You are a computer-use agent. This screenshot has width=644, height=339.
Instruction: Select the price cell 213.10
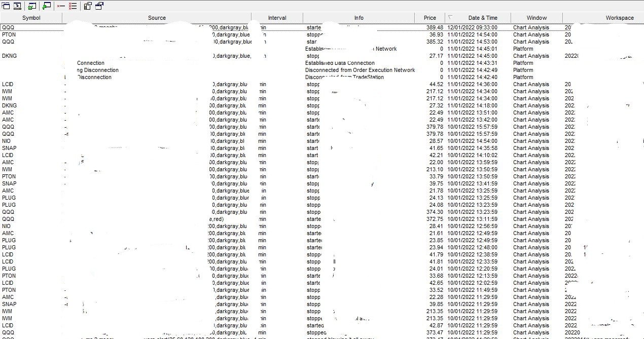point(435,169)
